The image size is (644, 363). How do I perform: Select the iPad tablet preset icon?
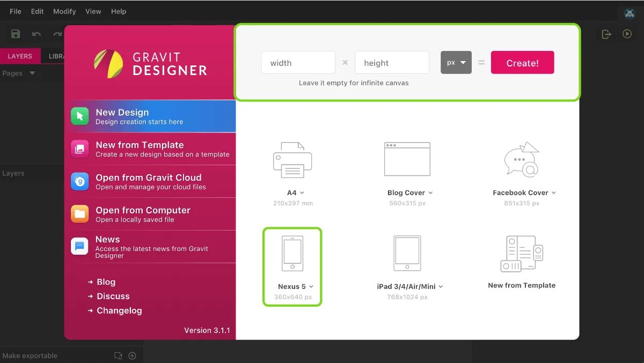click(407, 253)
